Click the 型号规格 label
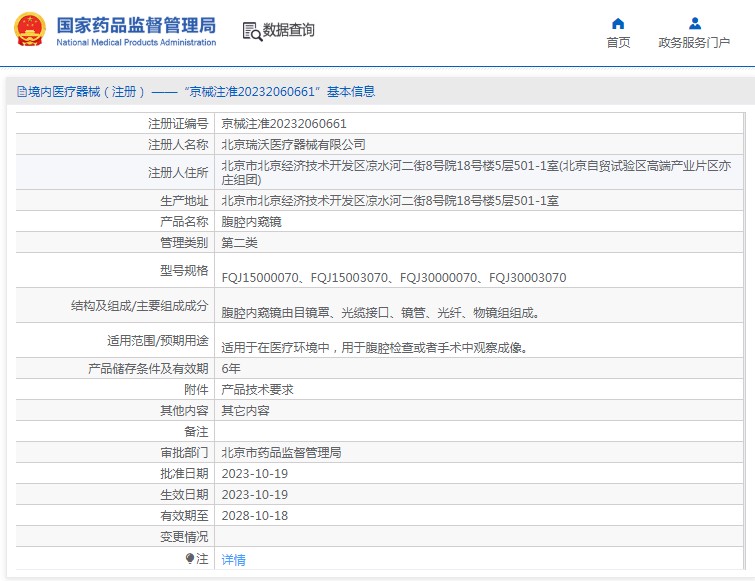 pos(184,270)
